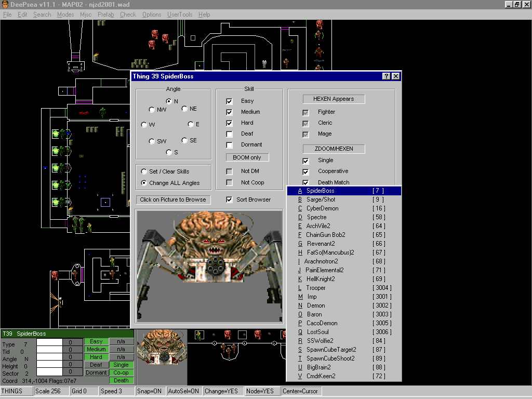
Task: Click the Click on Picture to Browse button
Action: point(173,199)
